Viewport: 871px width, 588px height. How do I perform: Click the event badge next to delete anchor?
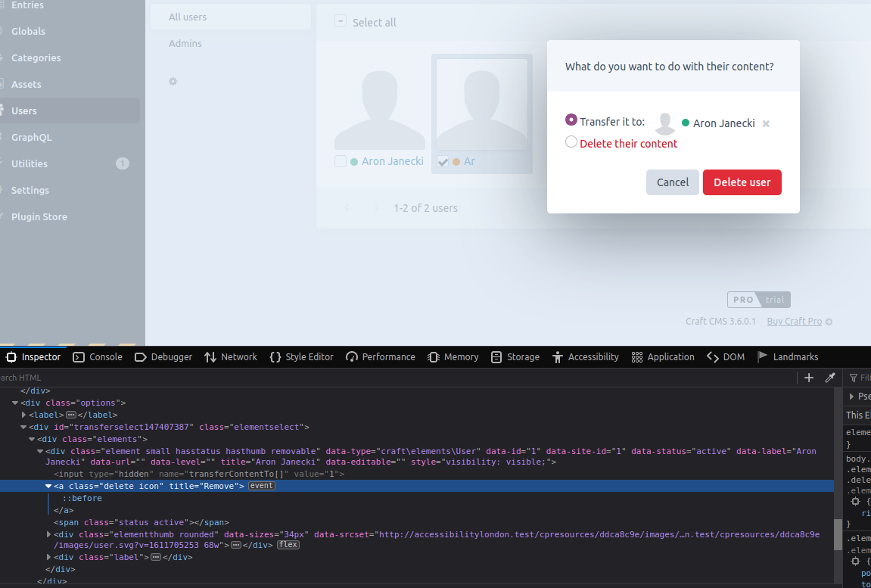coord(261,485)
